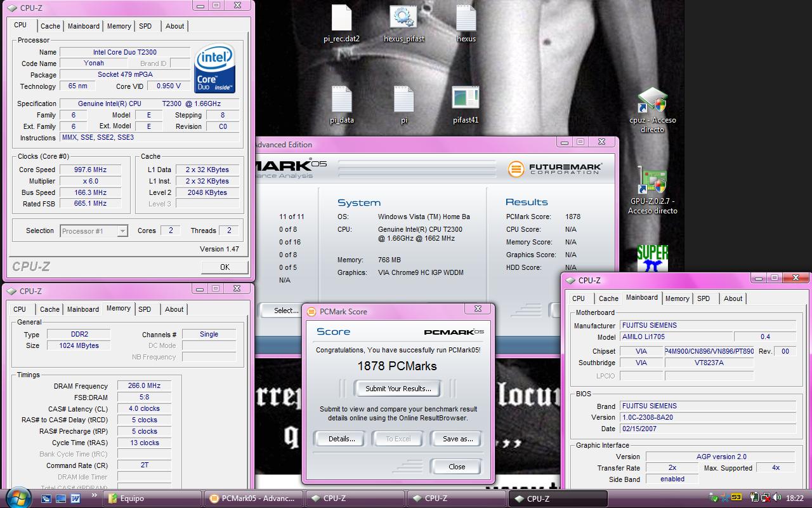Open About tab in top-left CPU-Z
812x508 pixels.
(175, 26)
